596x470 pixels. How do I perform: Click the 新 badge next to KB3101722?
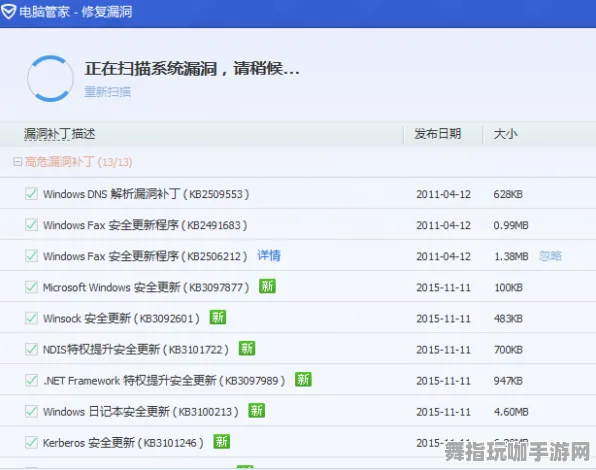[247, 348]
